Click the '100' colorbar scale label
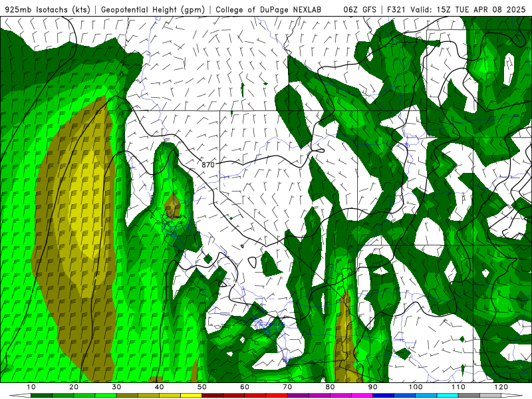Screen dimensions: 532x399 (416, 387)
